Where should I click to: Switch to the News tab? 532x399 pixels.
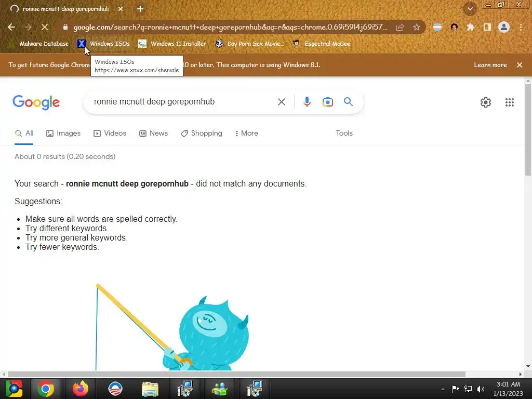pyautogui.click(x=154, y=134)
